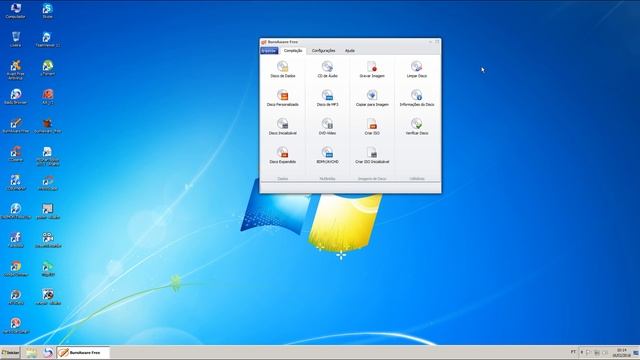Open Copiar para Imagem
This screenshot has height=360, width=640.
click(372, 98)
